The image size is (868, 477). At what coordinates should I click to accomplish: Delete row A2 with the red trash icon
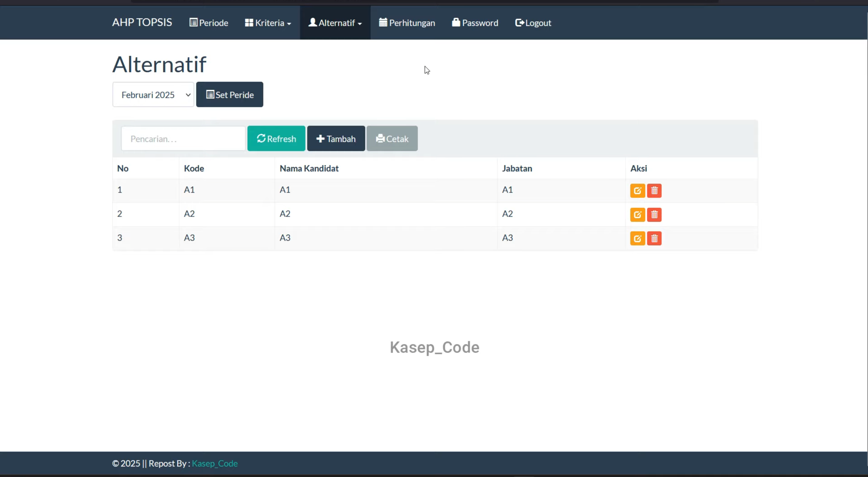tap(654, 215)
